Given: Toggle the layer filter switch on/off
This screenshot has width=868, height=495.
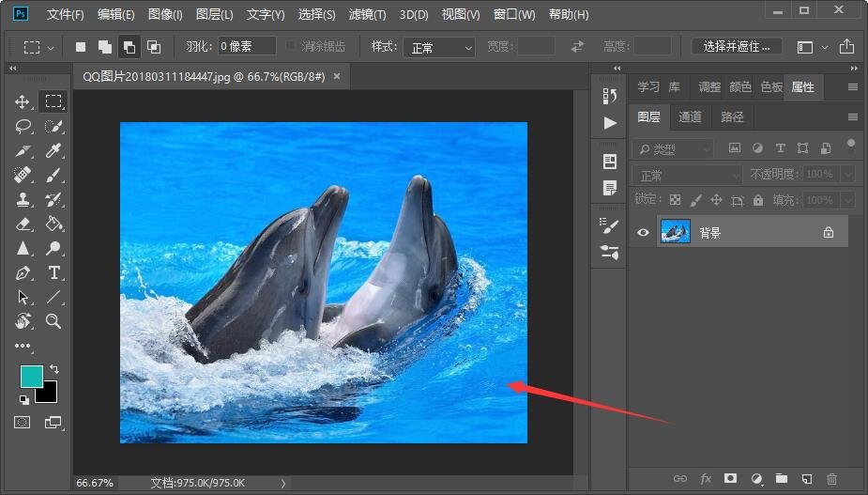Looking at the screenshot, I should pyautogui.click(x=850, y=147).
